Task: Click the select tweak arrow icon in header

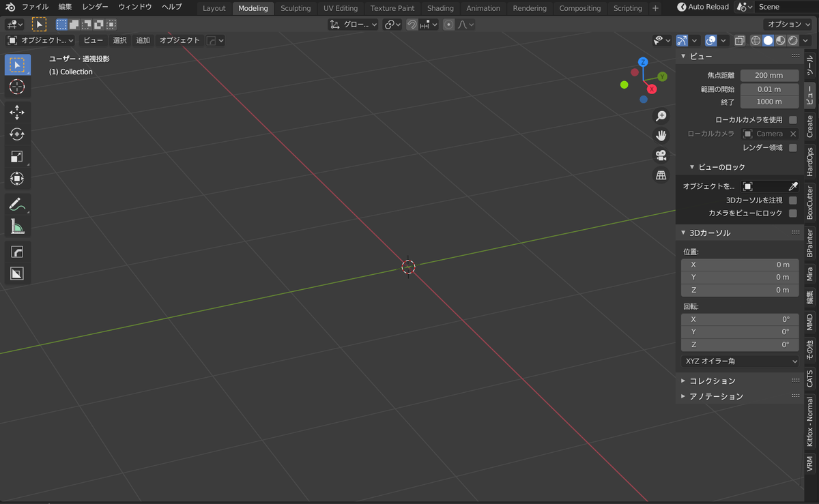Action: 39,25
